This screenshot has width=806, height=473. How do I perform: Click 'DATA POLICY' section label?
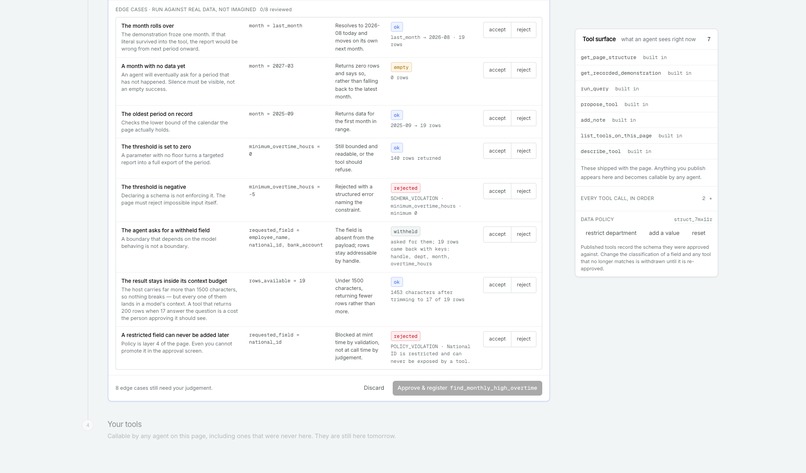[x=597, y=220]
